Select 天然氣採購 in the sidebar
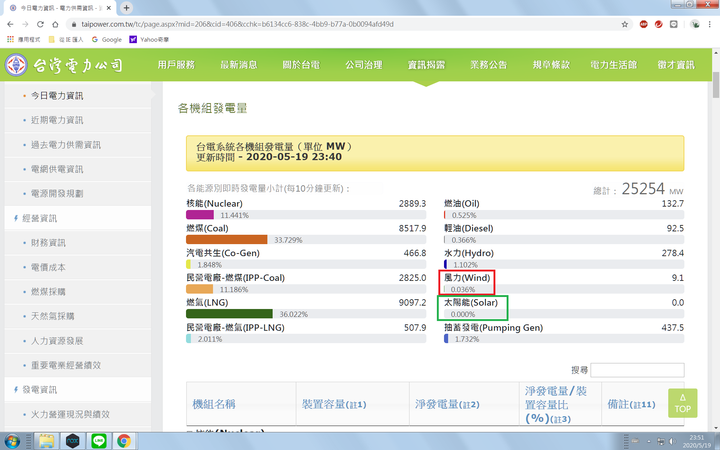This screenshot has height=450, width=720. coord(52,316)
